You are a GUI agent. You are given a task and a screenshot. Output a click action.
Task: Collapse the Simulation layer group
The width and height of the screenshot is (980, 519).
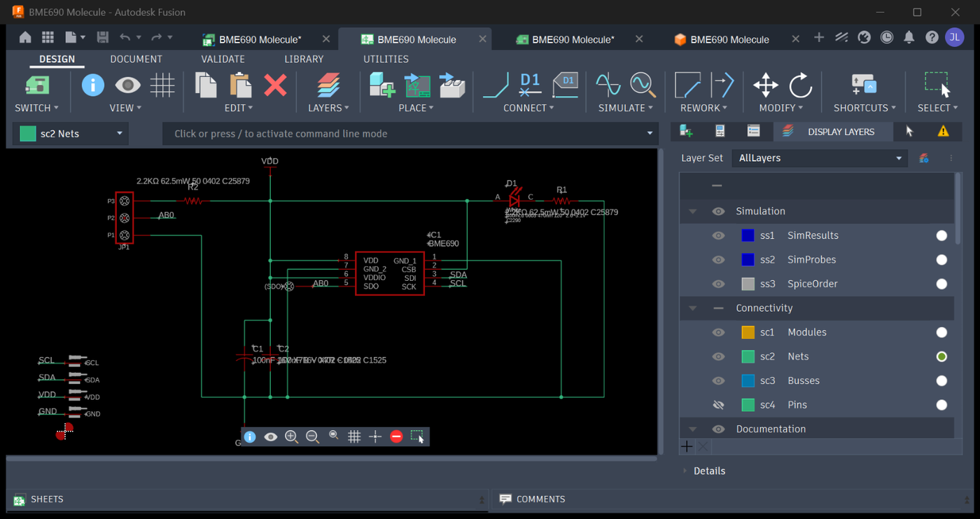(x=693, y=212)
